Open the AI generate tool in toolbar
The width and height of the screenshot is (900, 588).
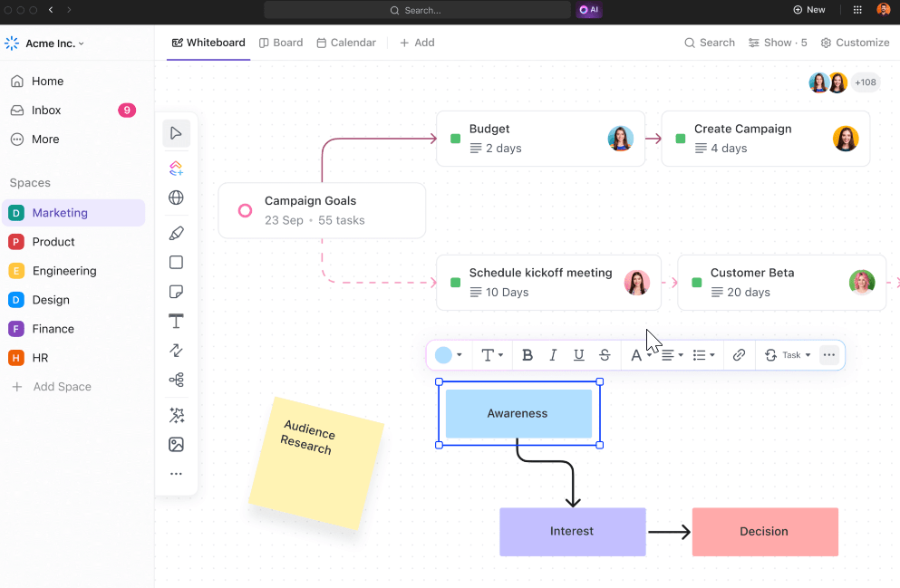pos(176,169)
